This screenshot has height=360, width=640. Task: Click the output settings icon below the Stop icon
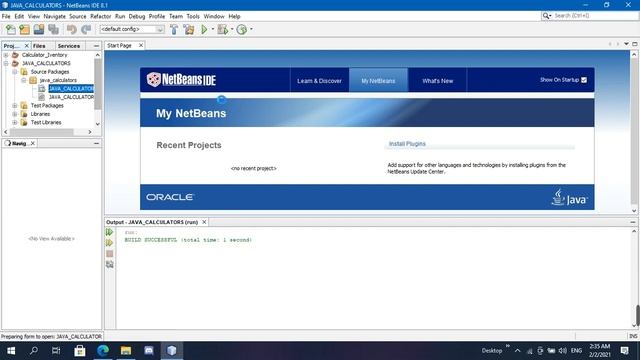(x=109, y=264)
